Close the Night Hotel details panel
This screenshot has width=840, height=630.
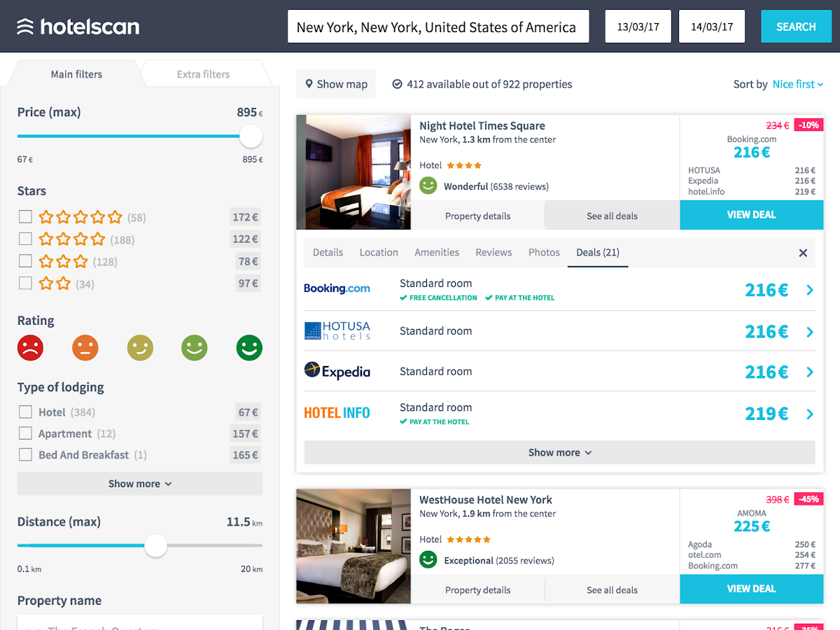[x=803, y=253]
